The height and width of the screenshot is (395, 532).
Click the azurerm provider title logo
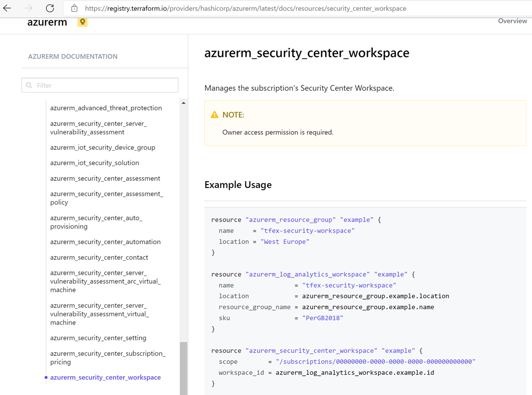coord(47,22)
